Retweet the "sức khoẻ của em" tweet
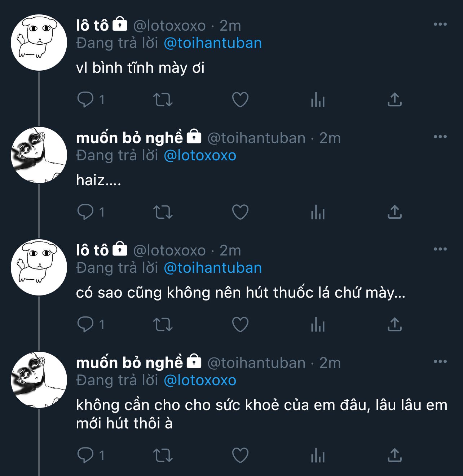This screenshot has height=476, width=463. [163, 456]
